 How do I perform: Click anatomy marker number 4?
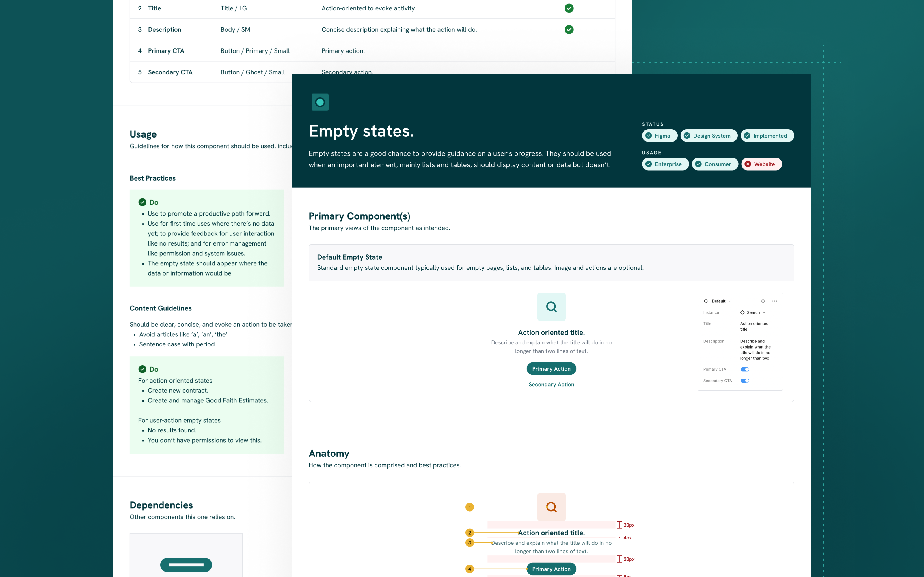pos(470,569)
